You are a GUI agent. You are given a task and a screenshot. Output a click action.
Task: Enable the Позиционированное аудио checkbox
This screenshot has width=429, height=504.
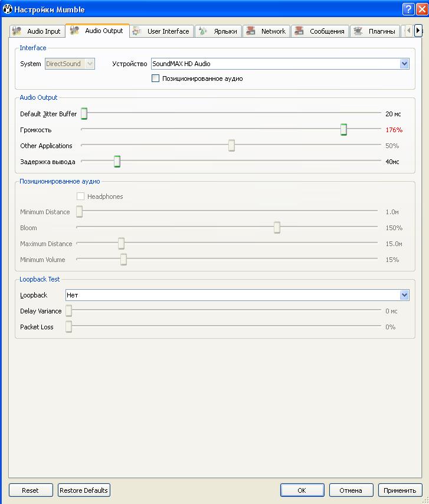pos(156,78)
